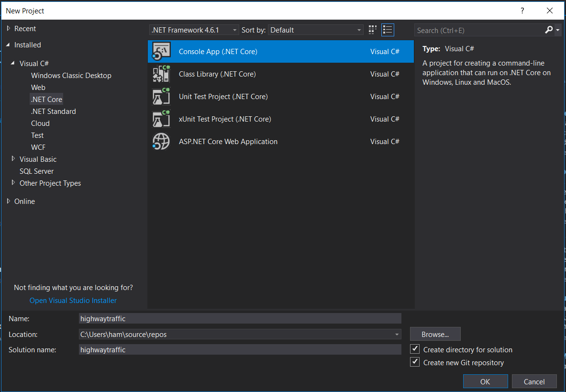Collapse the Installed node
The image size is (566, 392).
tap(8, 45)
